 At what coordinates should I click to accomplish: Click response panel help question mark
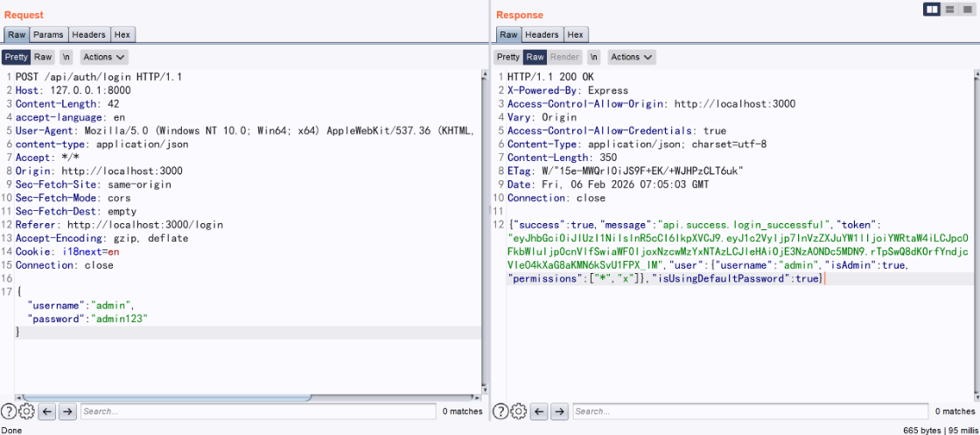coord(501,411)
